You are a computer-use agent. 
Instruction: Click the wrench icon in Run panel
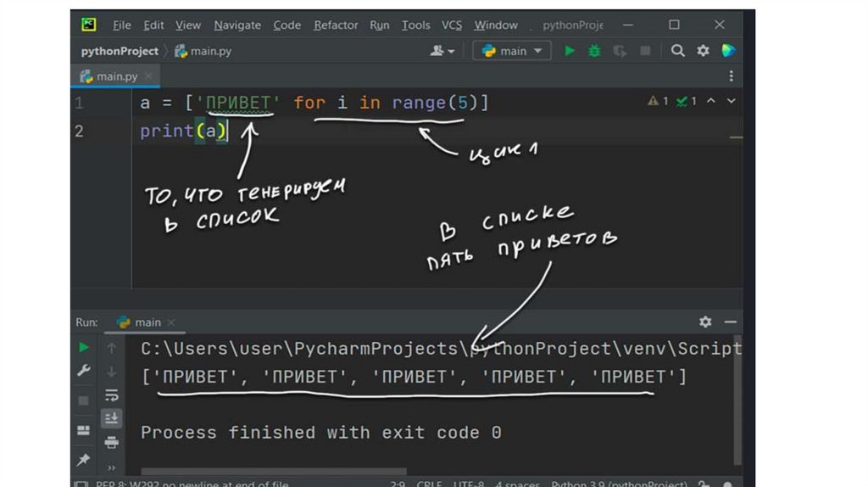click(x=83, y=371)
